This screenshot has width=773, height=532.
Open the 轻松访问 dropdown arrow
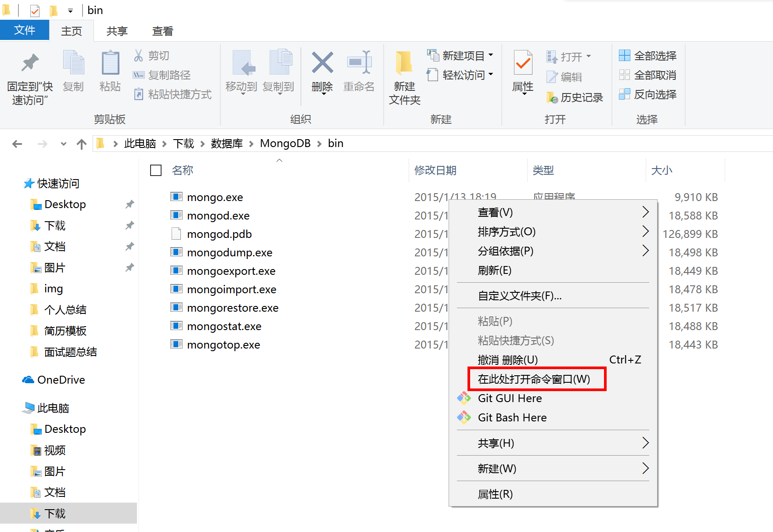tap(491, 75)
